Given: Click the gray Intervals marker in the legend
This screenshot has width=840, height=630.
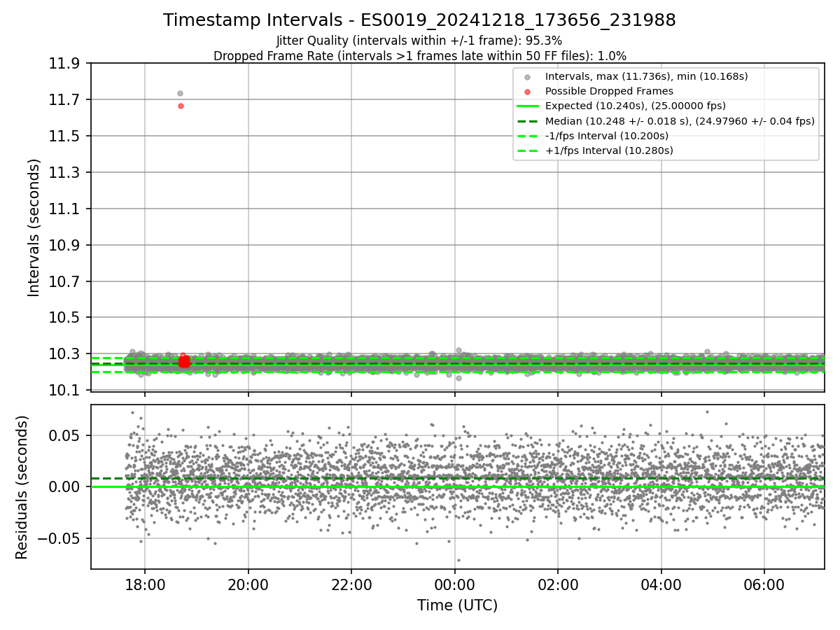Looking at the screenshot, I should [527, 77].
